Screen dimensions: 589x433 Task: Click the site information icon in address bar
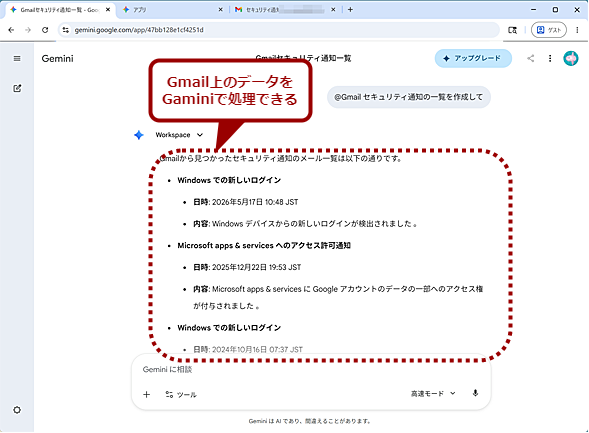pyautogui.click(x=65, y=30)
